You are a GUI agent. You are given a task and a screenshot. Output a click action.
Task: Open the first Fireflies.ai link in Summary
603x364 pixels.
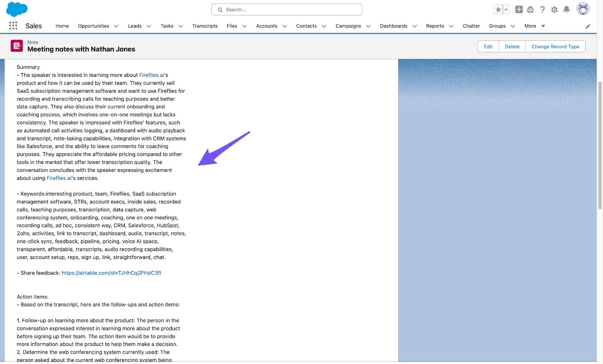click(x=152, y=75)
